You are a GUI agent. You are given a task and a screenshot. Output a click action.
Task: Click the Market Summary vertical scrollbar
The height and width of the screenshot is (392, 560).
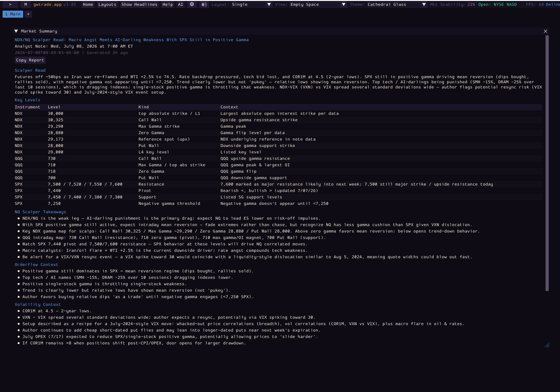547,163
